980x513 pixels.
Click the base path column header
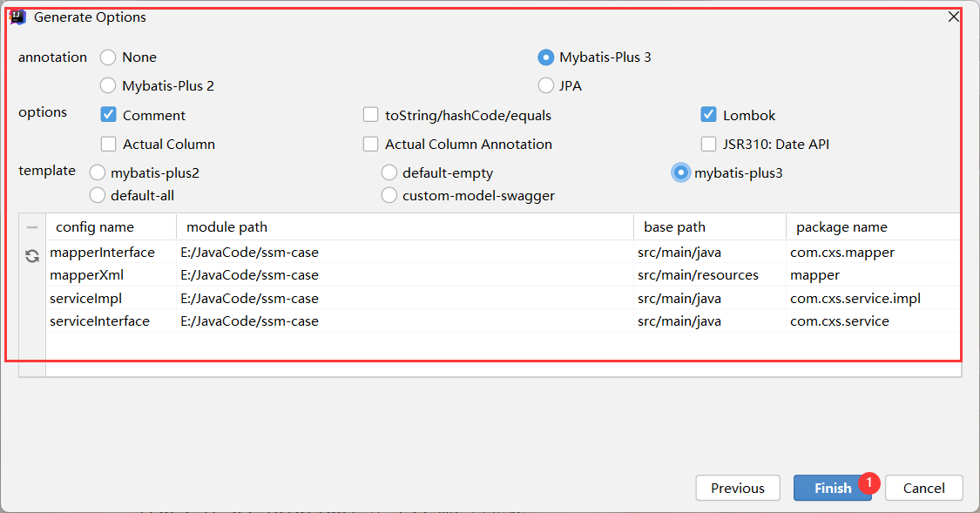(x=710, y=226)
